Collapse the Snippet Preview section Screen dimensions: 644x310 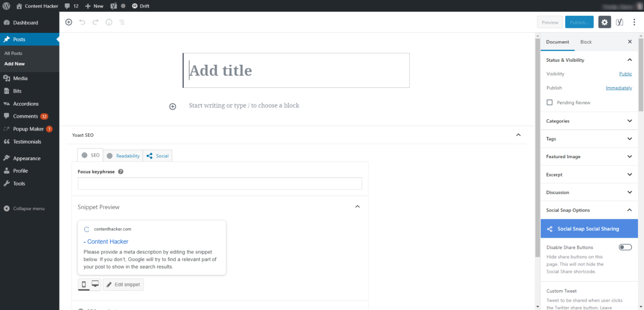click(x=357, y=207)
